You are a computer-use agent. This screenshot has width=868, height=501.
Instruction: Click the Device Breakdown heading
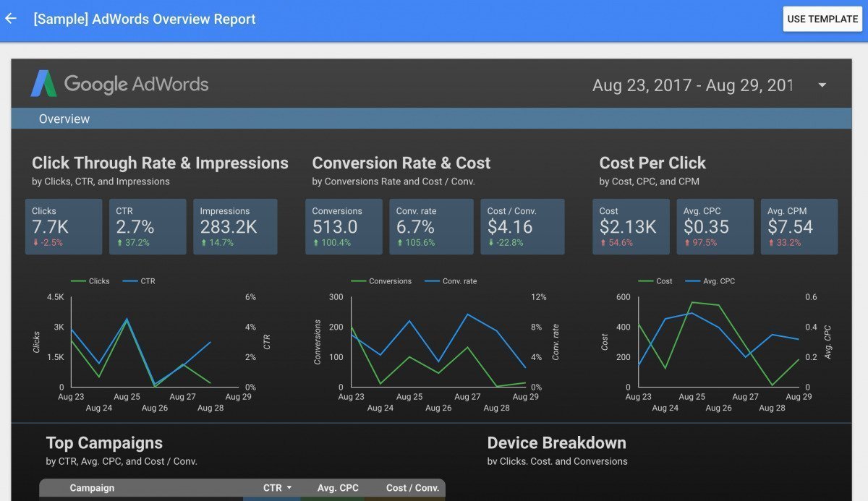pyautogui.click(x=556, y=443)
